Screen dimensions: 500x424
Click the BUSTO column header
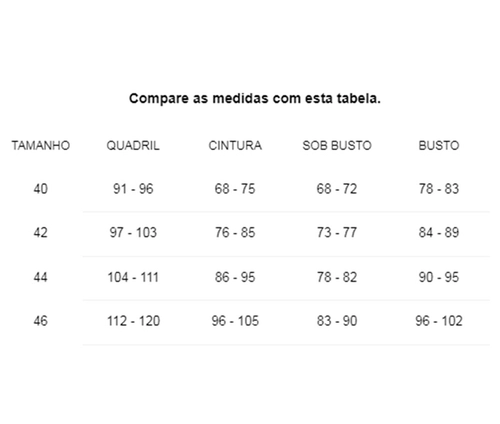tap(439, 146)
